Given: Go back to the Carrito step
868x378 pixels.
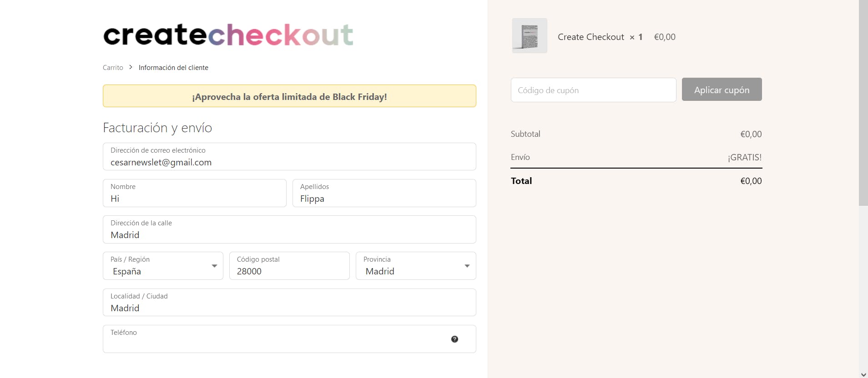Looking at the screenshot, I should click(x=113, y=67).
